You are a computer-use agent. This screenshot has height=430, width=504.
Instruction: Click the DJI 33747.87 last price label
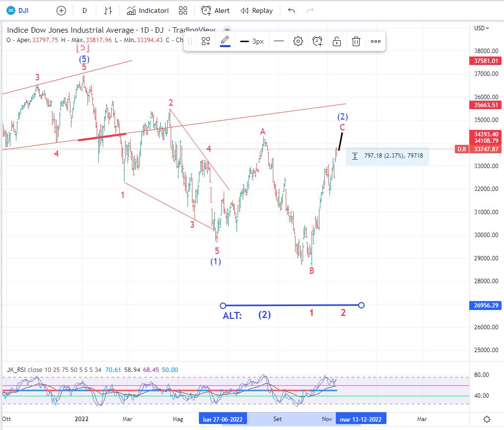point(478,149)
